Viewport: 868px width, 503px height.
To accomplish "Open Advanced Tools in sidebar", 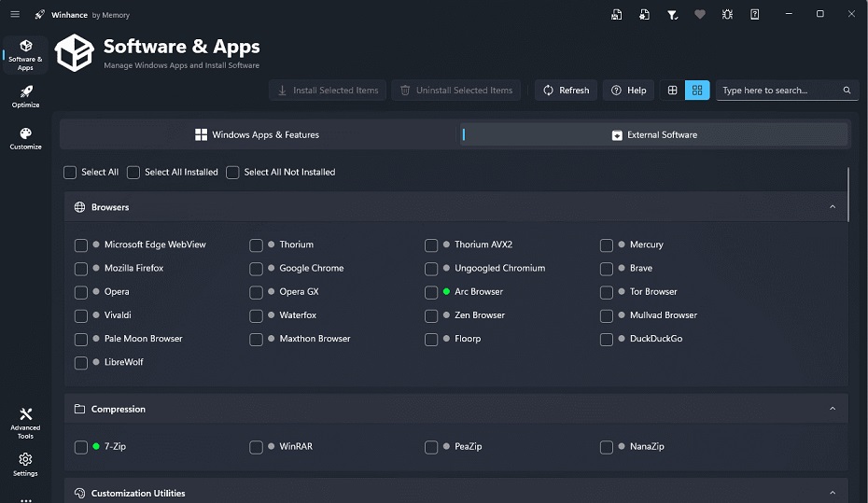I will point(26,422).
